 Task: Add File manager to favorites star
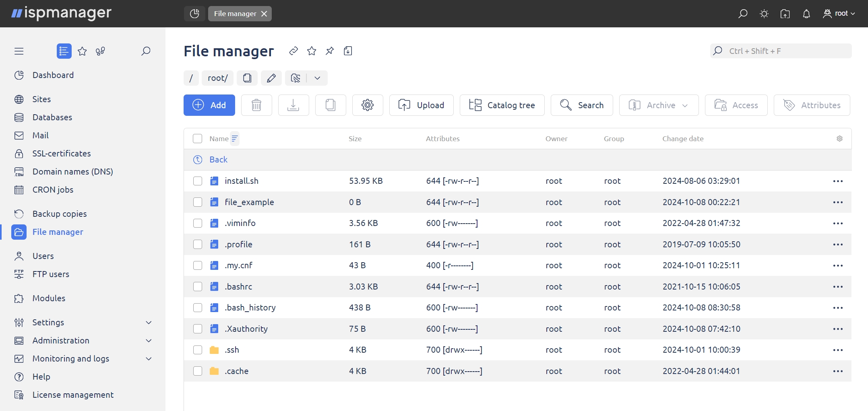pyautogui.click(x=312, y=51)
